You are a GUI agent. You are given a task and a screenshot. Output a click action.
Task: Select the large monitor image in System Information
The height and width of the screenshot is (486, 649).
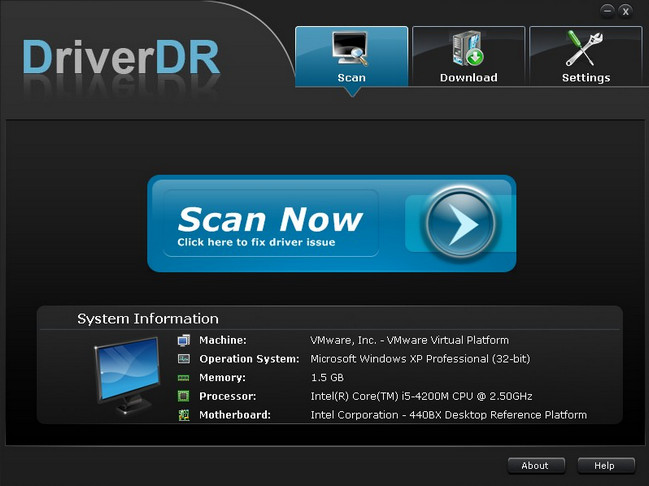pos(126,374)
